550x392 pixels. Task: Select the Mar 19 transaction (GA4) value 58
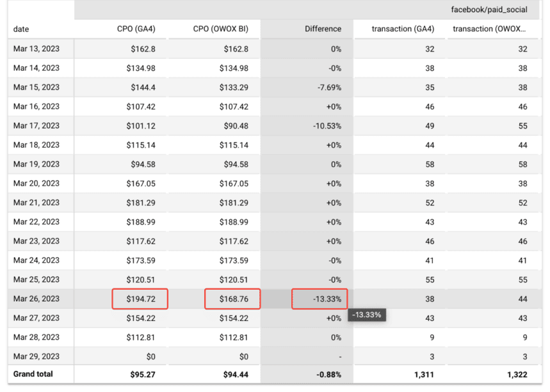pyautogui.click(x=430, y=164)
